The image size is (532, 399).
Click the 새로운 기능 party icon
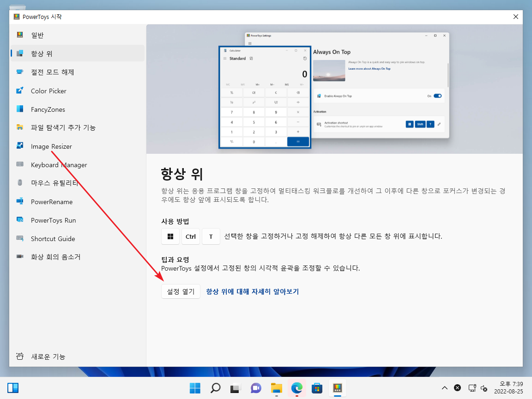coord(20,356)
